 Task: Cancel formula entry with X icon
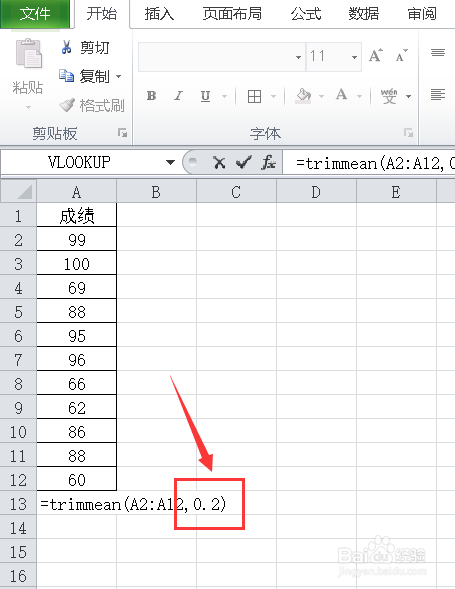pyautogui.click(x=219, y=163)
